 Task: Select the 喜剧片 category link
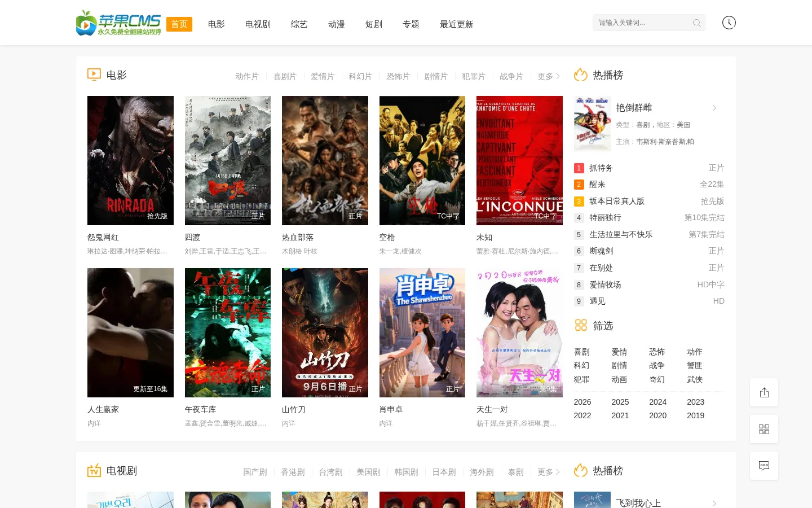coord(285,76)
